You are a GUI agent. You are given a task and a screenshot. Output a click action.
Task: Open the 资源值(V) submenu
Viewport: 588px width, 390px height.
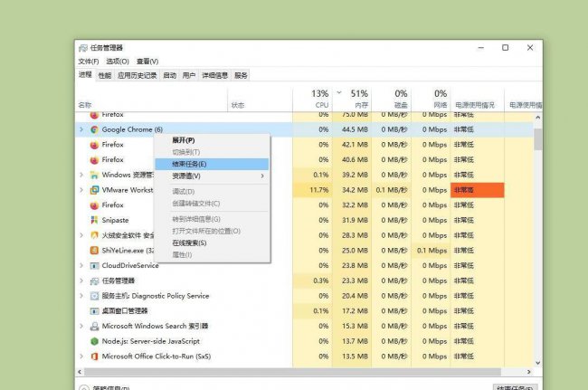pyautogui.click(x=213, y=176)
